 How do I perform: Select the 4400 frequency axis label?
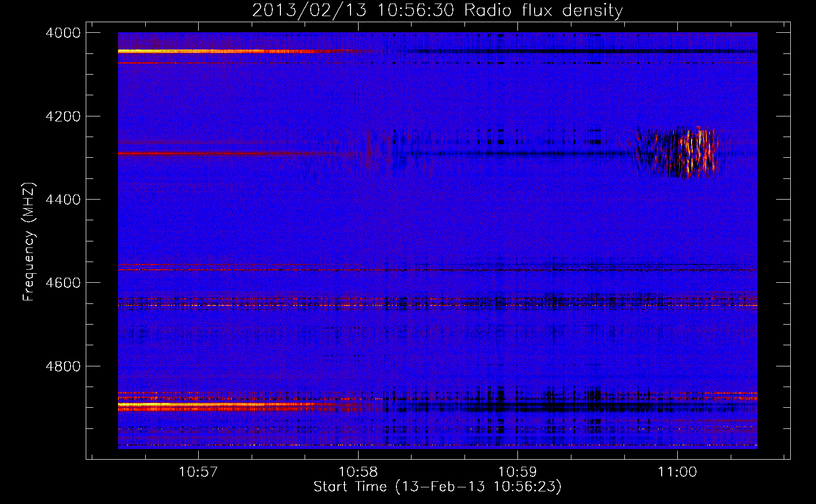pyautogui.click(x=63, y=200)
